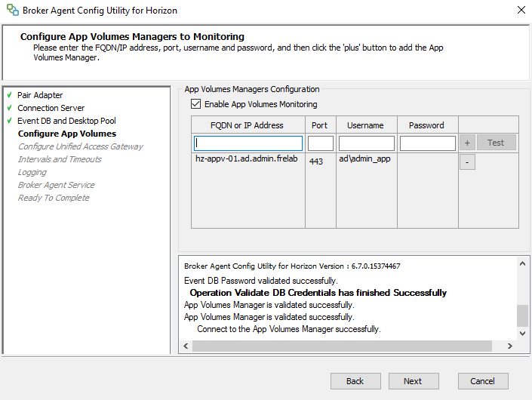Image resolution: width=532 pixels, height=400 pixels.
Task: Click the Next button
Action: tap(414, 381)
